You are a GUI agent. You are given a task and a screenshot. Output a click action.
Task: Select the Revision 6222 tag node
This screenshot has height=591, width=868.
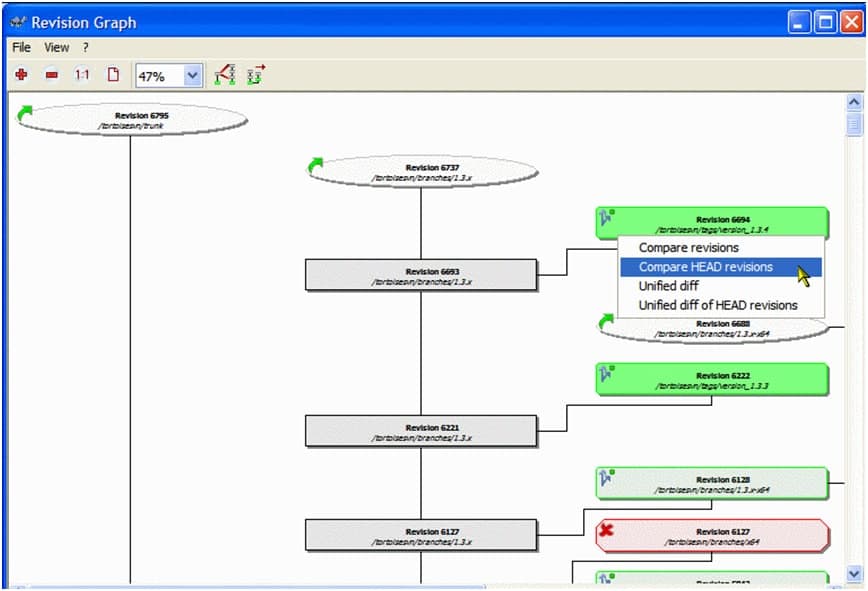pos(713,380)
